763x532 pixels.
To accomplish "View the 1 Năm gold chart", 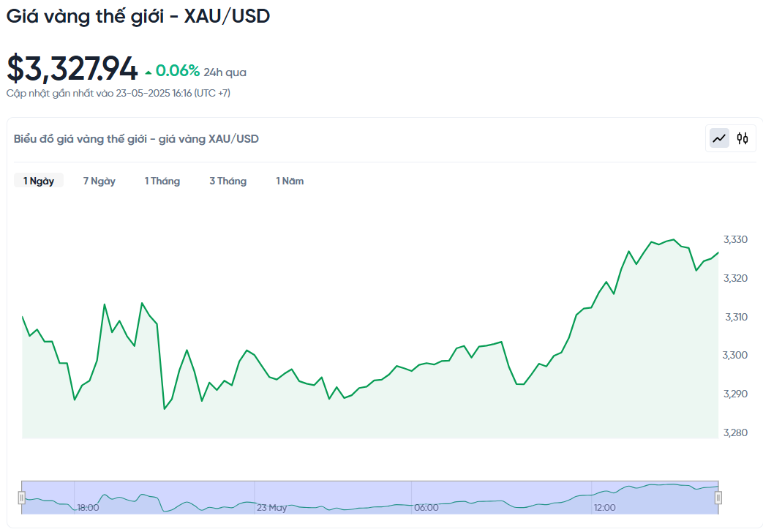I will click(x=290, y=181).
